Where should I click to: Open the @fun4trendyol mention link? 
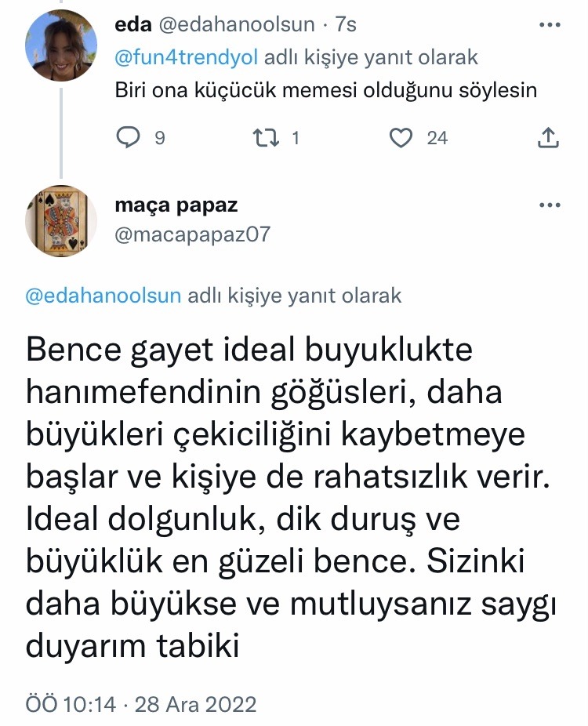(x=187, y=57)
